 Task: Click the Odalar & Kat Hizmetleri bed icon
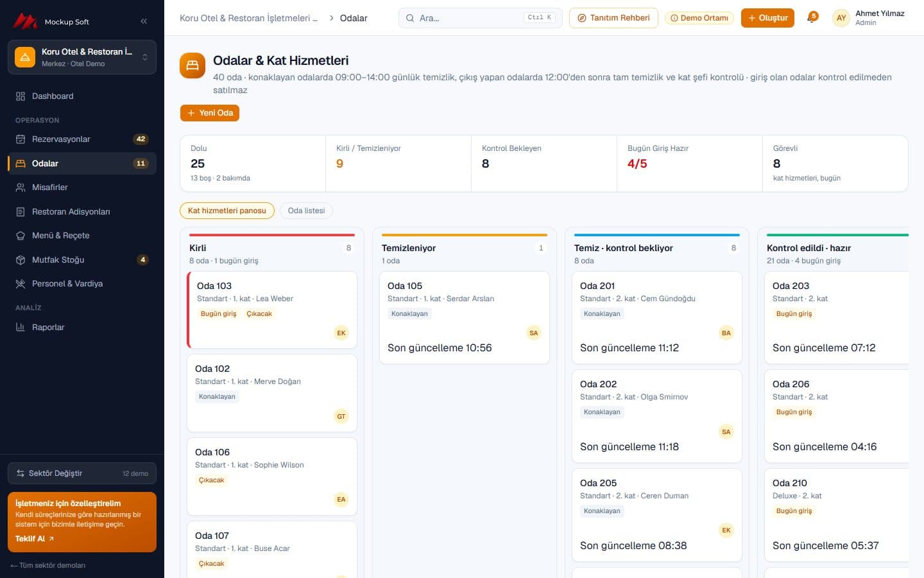tap(193, 66)
